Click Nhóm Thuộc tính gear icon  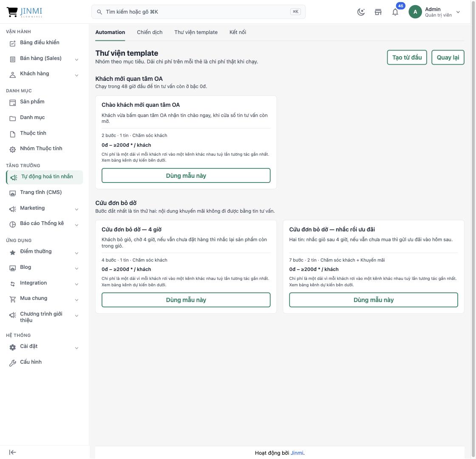(x=12, y=149)
